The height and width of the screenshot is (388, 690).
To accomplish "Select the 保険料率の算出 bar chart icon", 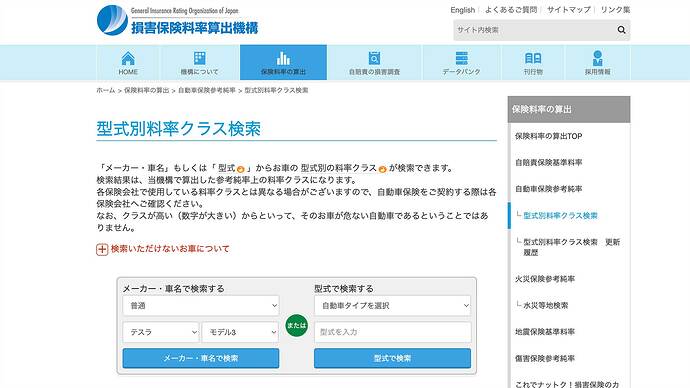I will click(x=283, y=58).
